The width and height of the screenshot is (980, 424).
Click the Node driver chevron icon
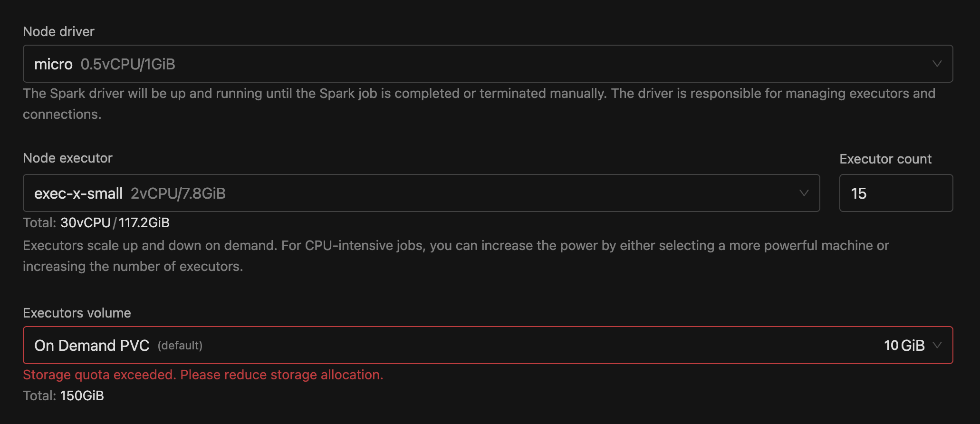pos(938,63)
